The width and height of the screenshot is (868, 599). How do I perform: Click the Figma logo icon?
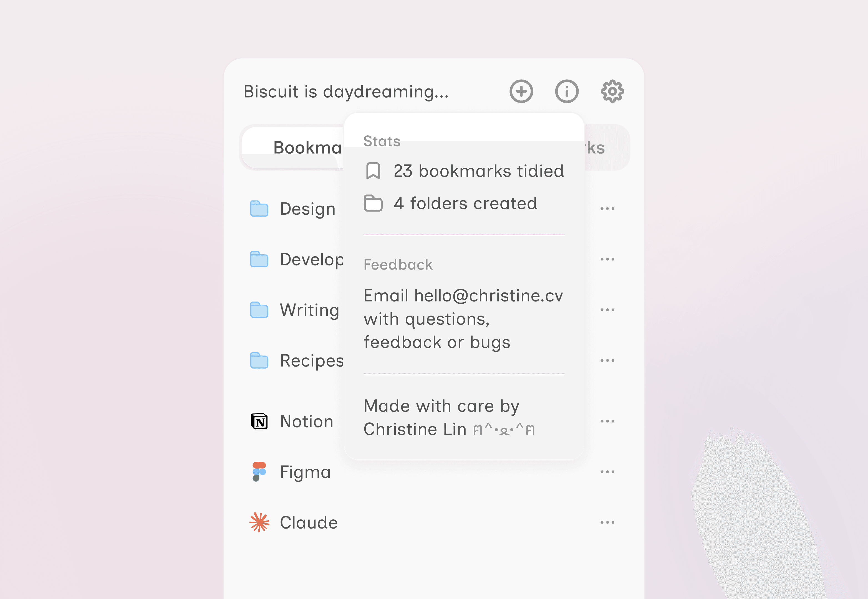pos(259,471)
